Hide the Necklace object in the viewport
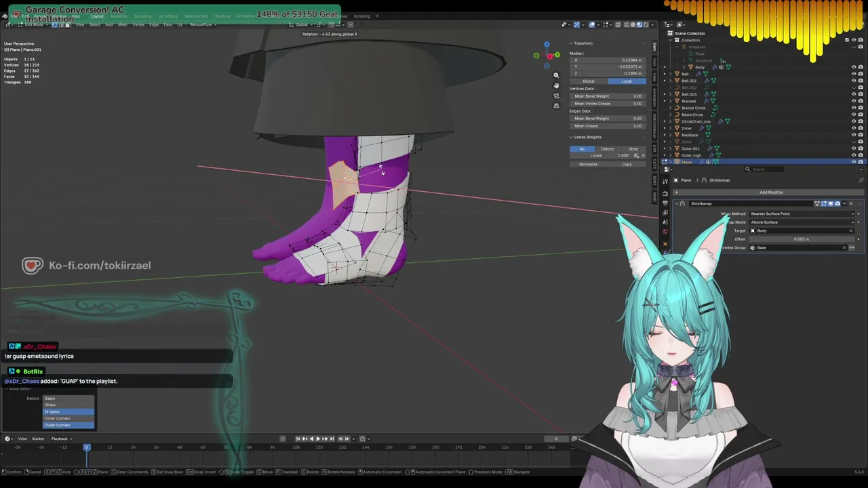 coord(853,135)
